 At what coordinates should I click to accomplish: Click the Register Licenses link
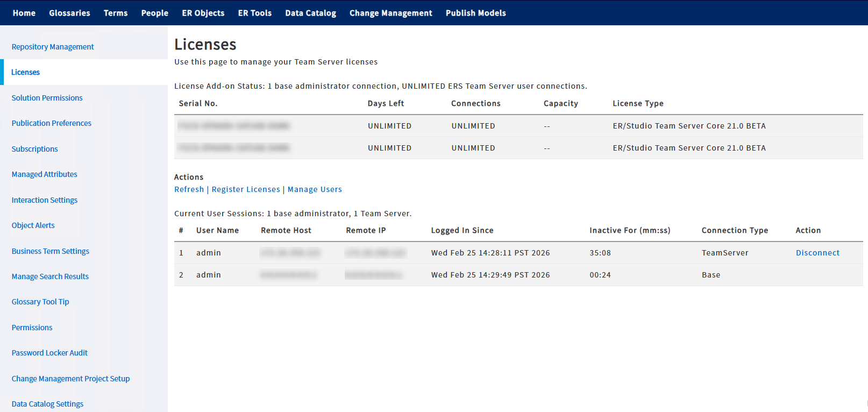pyautogui.click(x=246, y=189)
